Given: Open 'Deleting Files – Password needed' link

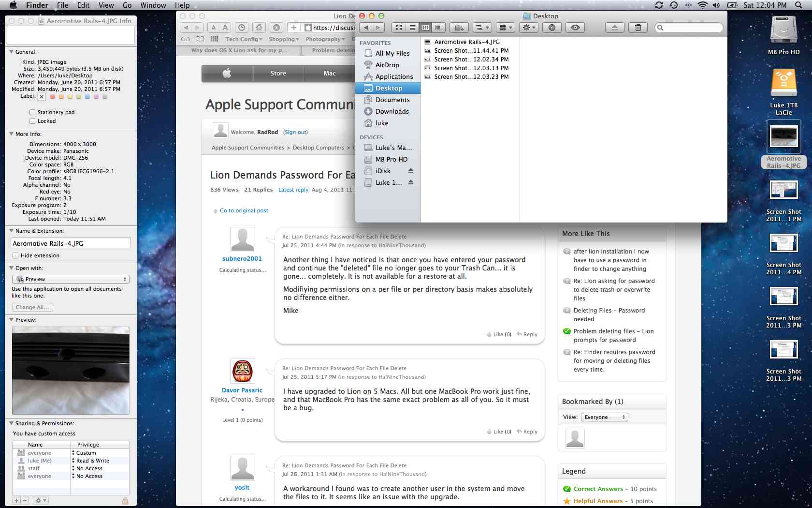Looking at the screenshot, I should point(609,314).
